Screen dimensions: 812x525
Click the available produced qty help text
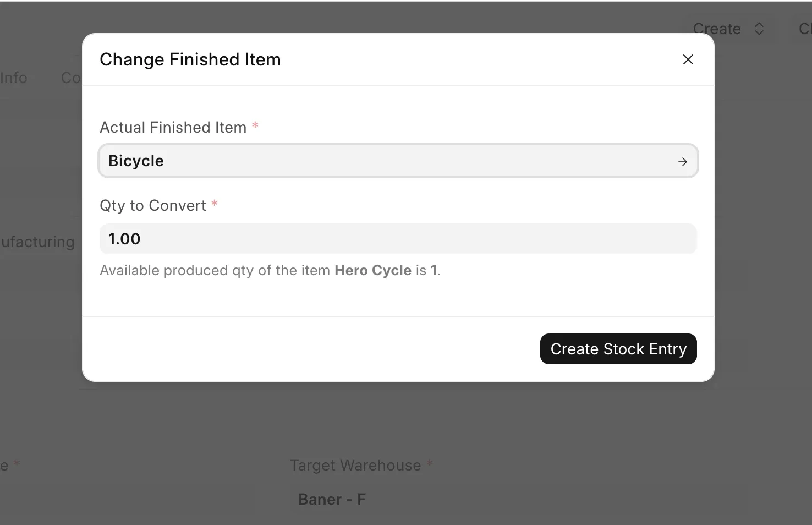[270, 270]
